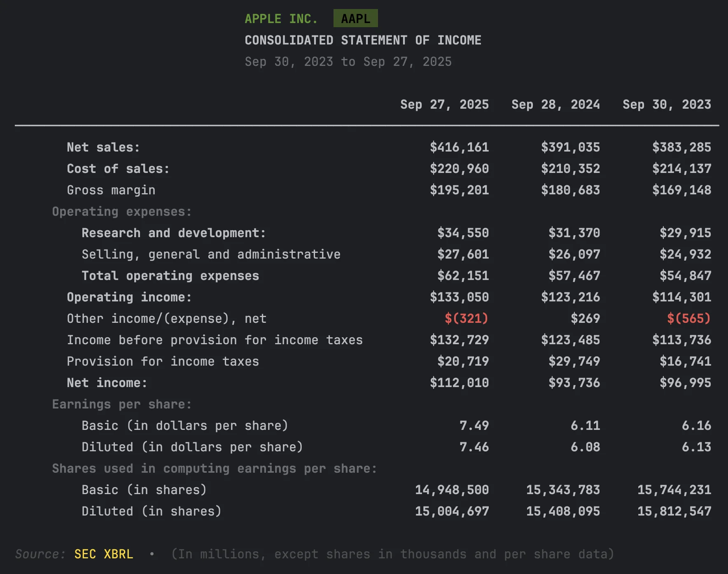Select the $169,148 gross margin value

[681, 190]
